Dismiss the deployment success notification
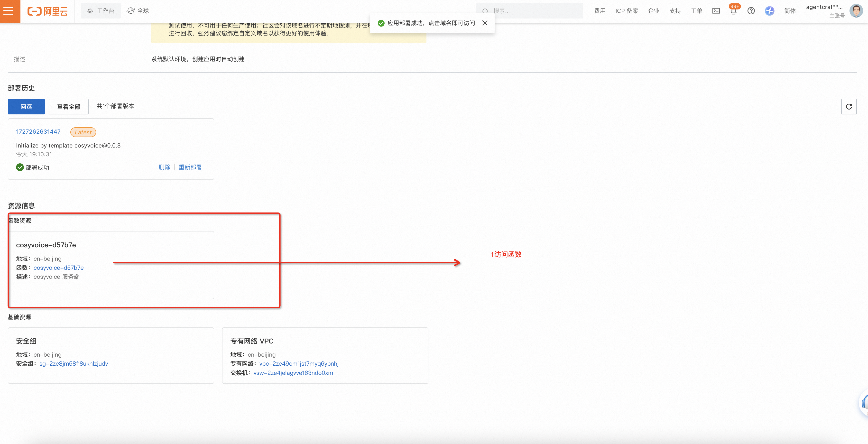This screenshot has height=444, width=868. (x=485, y=23)
